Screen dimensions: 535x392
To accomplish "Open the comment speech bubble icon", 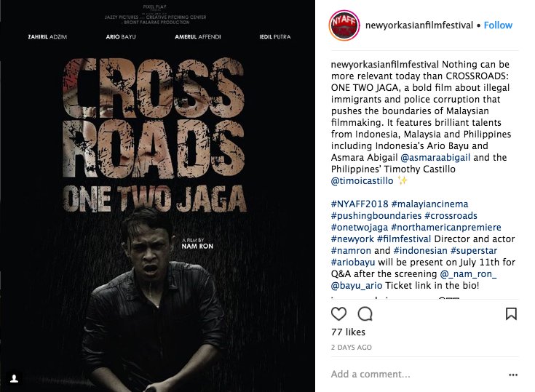I will tap(365, 313).
